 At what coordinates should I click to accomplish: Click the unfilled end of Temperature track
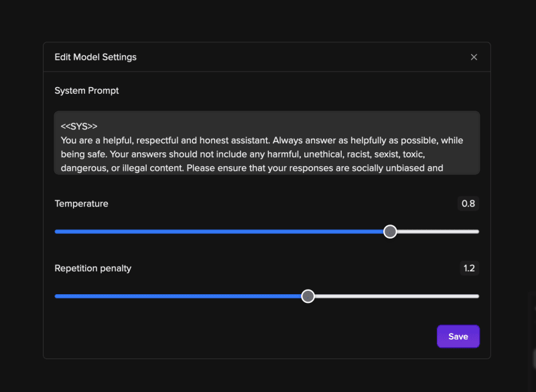438,231
